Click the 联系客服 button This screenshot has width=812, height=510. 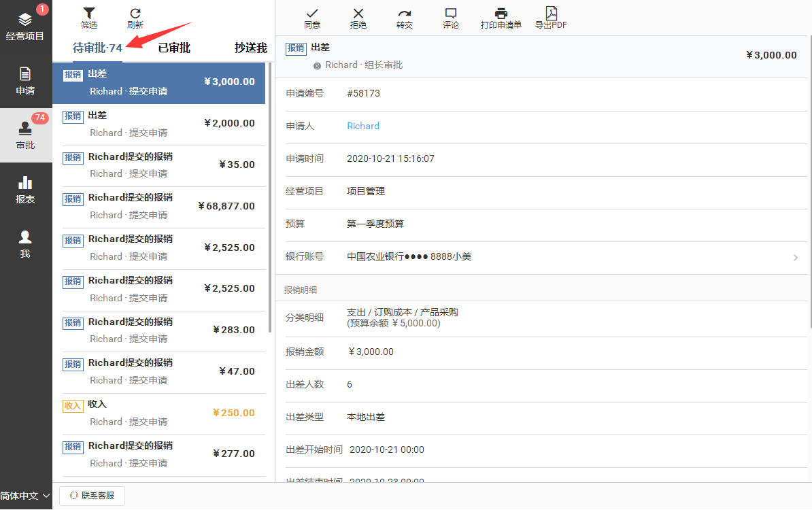click(x=92, y=496)
